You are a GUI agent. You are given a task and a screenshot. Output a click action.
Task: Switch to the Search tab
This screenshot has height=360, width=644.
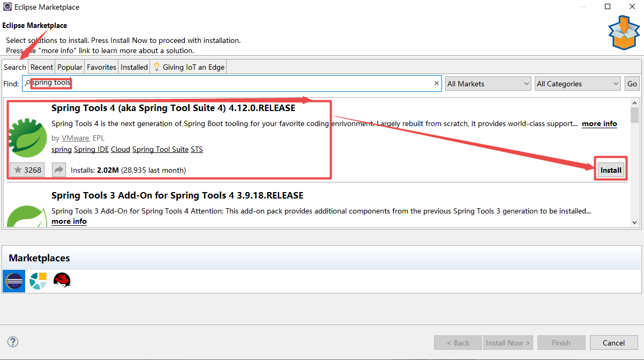pos(15,67)
